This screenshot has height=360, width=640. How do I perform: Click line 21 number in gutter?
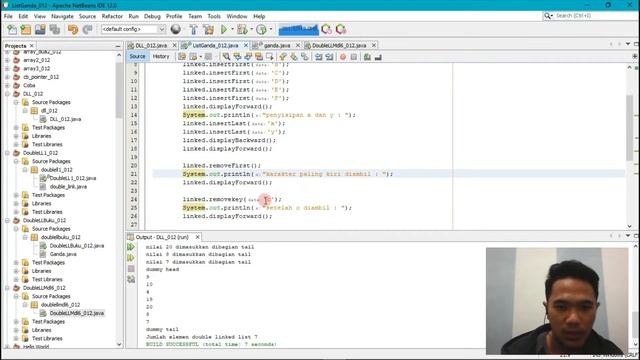(134, 174)
